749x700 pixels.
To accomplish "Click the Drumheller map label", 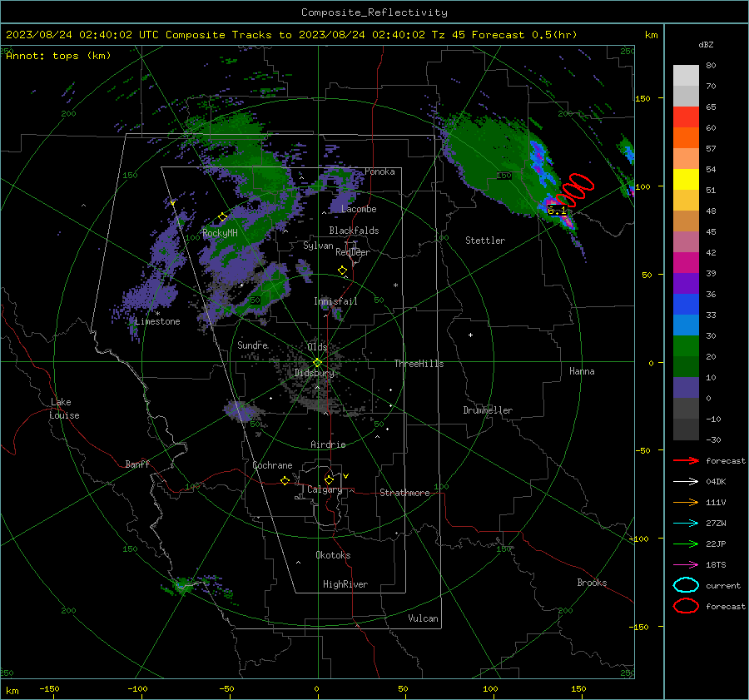I will click(488, 410).
